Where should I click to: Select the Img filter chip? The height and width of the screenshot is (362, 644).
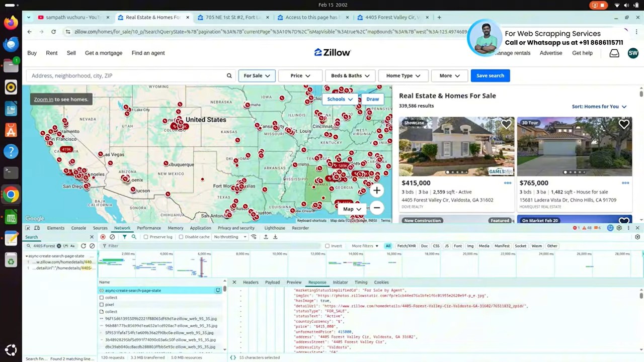470,246
